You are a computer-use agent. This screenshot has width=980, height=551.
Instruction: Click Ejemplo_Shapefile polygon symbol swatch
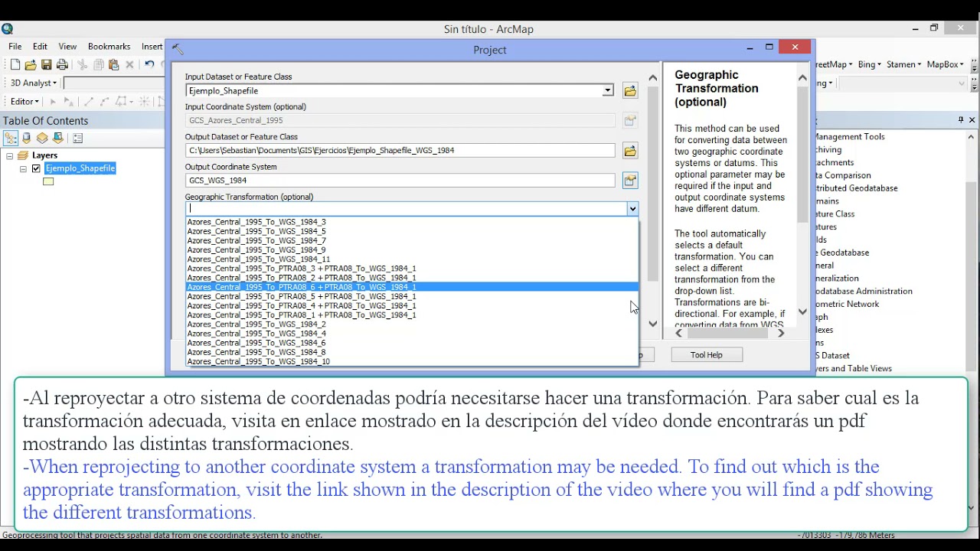pos(48,182)
